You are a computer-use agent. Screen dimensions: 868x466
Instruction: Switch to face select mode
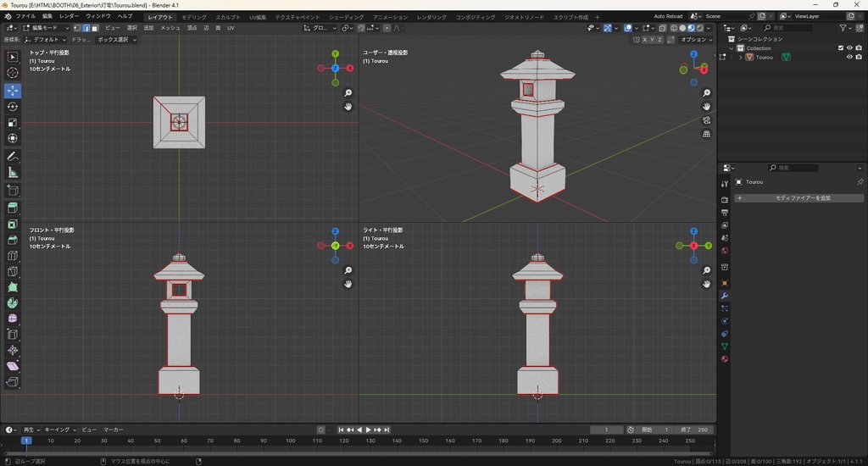[x=95, y=28]
